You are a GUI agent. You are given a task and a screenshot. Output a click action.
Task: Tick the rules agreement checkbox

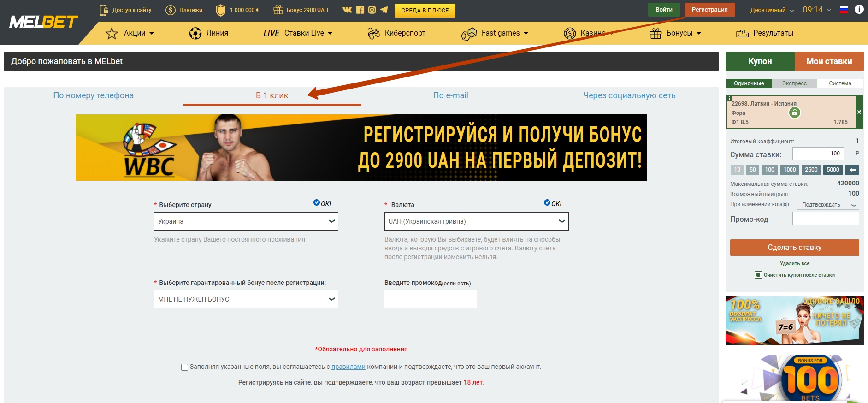pyautogui.click(x=184, y=367)
